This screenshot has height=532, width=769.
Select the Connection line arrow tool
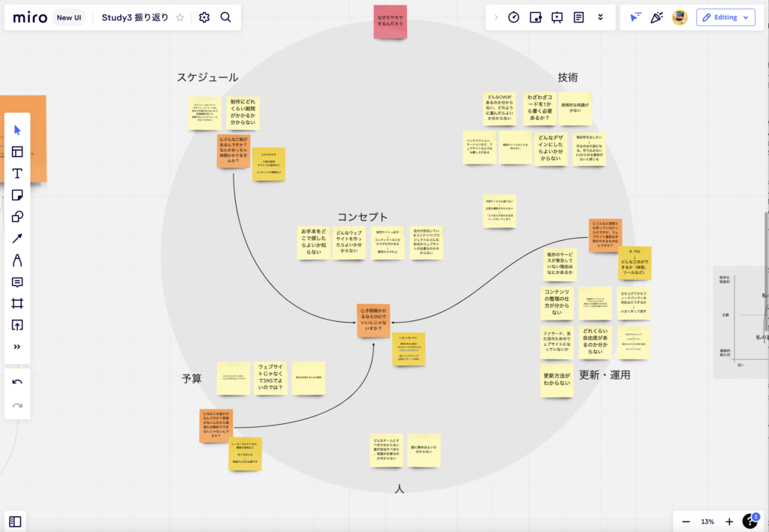coord(17,239)
